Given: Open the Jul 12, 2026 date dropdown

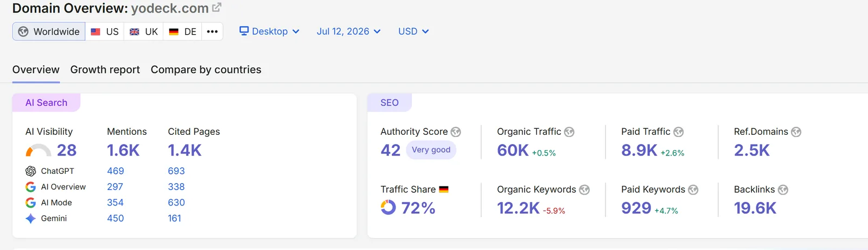Looking at the screenshot, I should coord(349,32).
